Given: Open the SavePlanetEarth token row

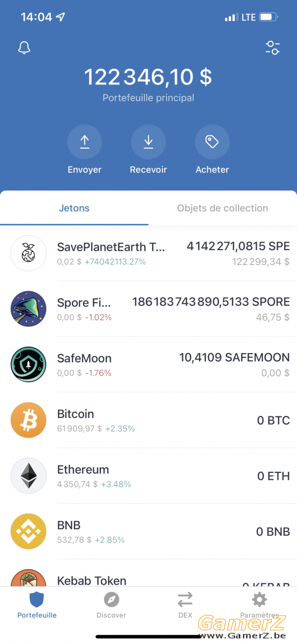Looking at the screenshot, I should 148,253.
